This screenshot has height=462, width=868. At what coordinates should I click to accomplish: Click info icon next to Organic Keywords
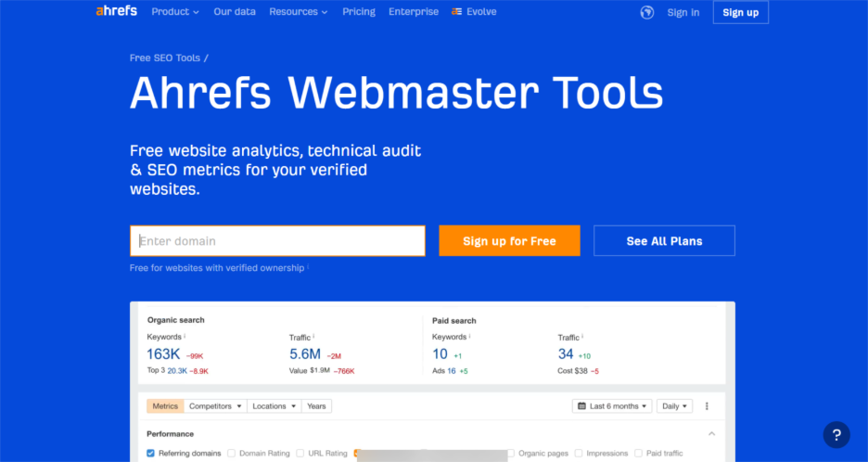(x=185, y=337)
